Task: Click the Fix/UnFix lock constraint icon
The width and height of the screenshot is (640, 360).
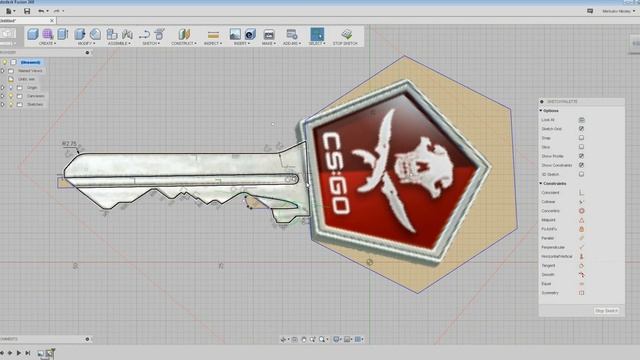Action: point(582,229)
